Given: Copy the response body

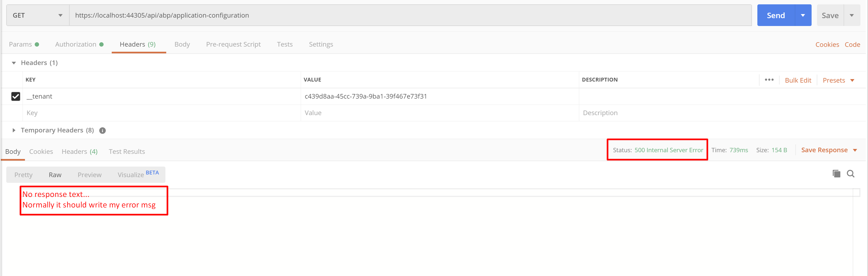Looking at the screenshot, I should click(x=836, y=174).
